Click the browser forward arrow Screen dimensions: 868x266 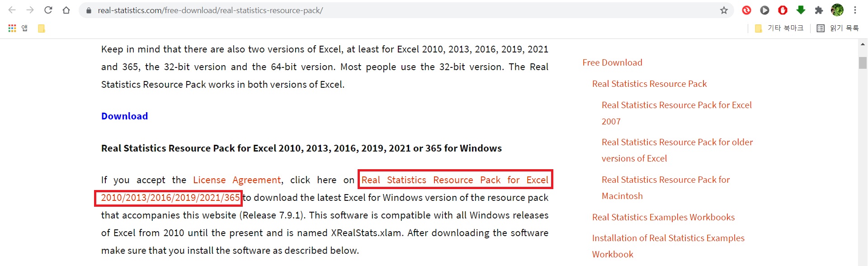30,10
